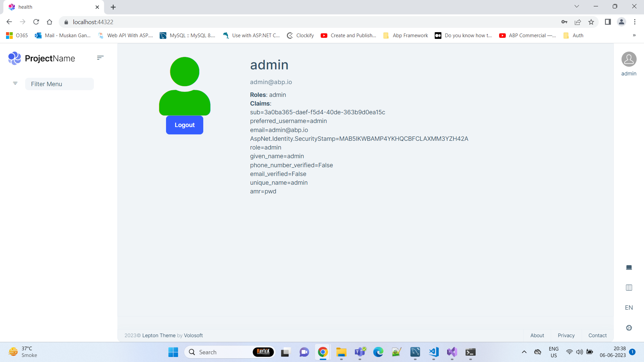Open the admin user avatar menu
Screen dimensions: 644x362
point(629,60)
